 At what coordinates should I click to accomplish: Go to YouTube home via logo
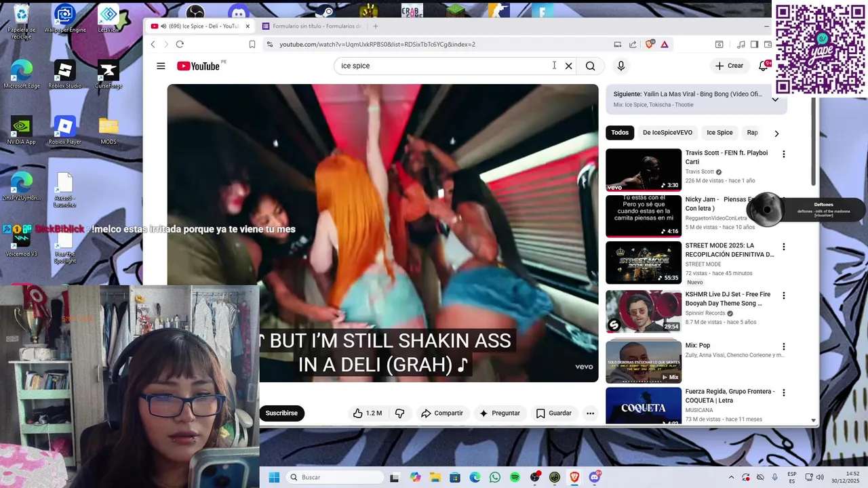point(198,66)
